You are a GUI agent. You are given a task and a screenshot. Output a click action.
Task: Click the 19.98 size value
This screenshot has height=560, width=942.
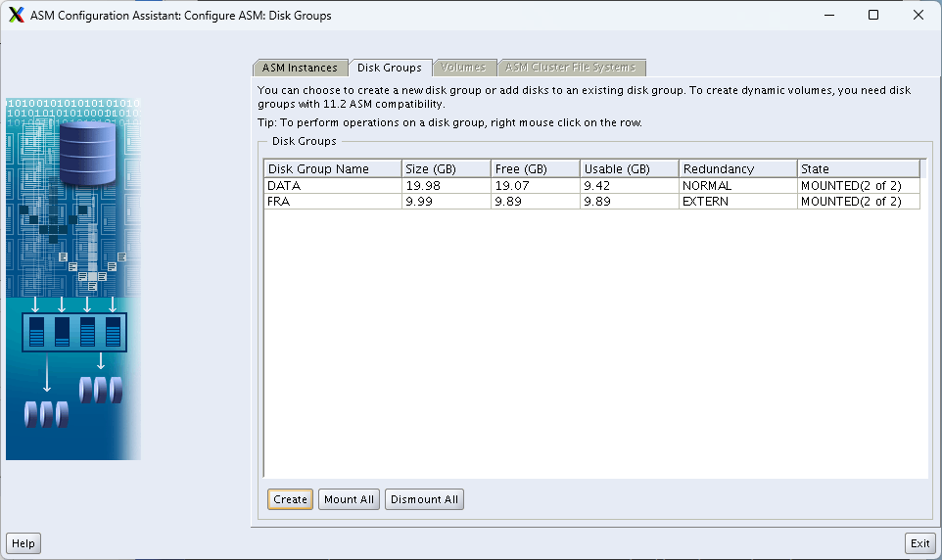423,186
